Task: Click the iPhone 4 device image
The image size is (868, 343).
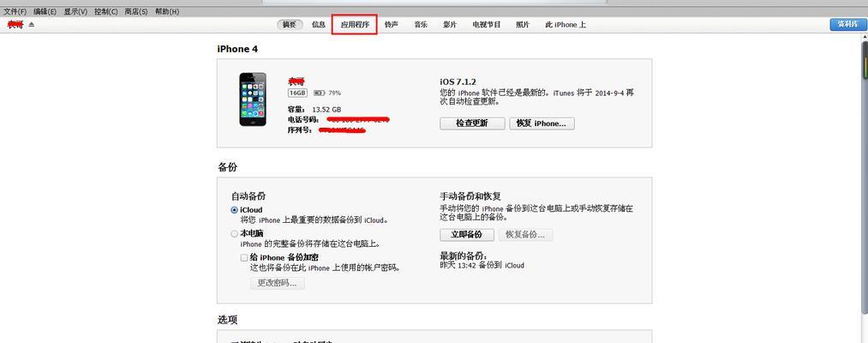Action: pyautogui.click(x=253, y=99)
